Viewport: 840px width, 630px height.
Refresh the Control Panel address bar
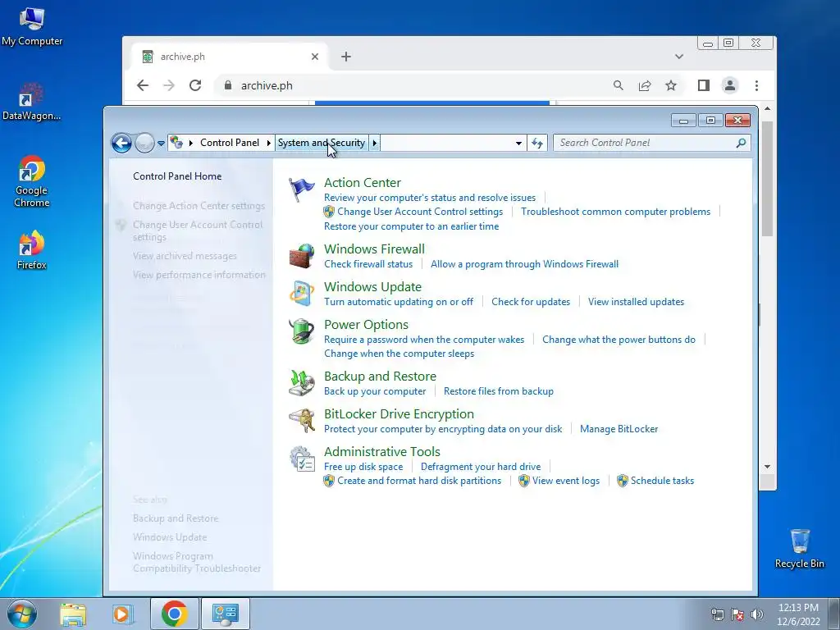pos(537,143)
